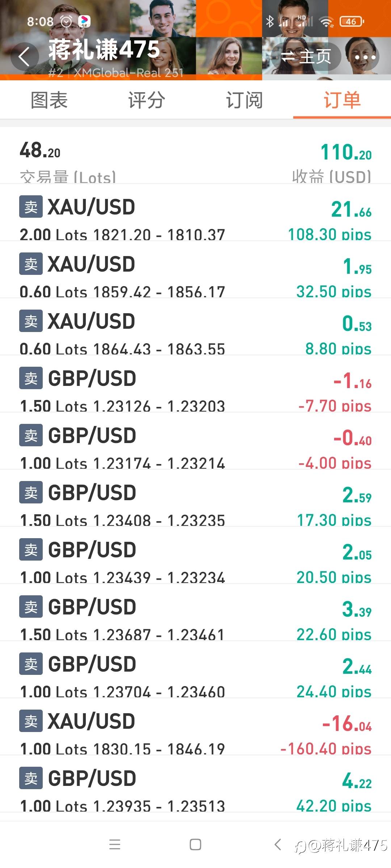Tap the 主页 switch button
The image size is (391, 868).
[306, 56]
